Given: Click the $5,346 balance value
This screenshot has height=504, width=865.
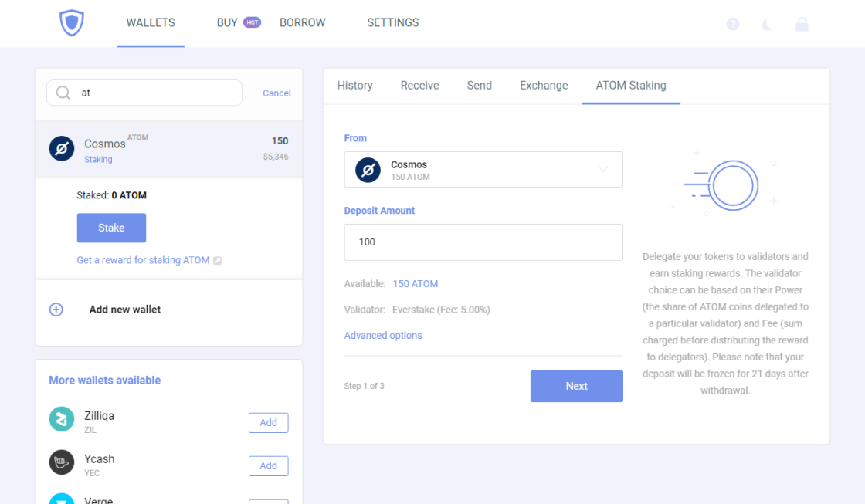Looking at the screenshot, I should (x=276, y=157).
